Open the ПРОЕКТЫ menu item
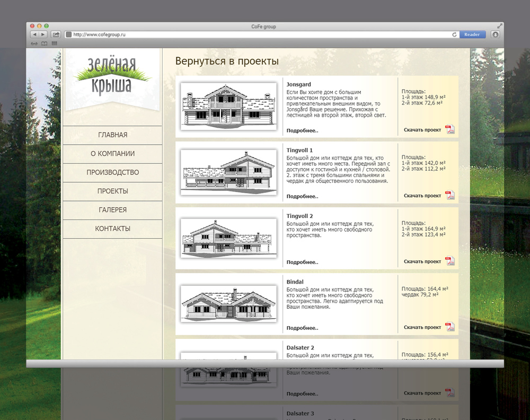The image size is (530, 420). click(112, 191)
